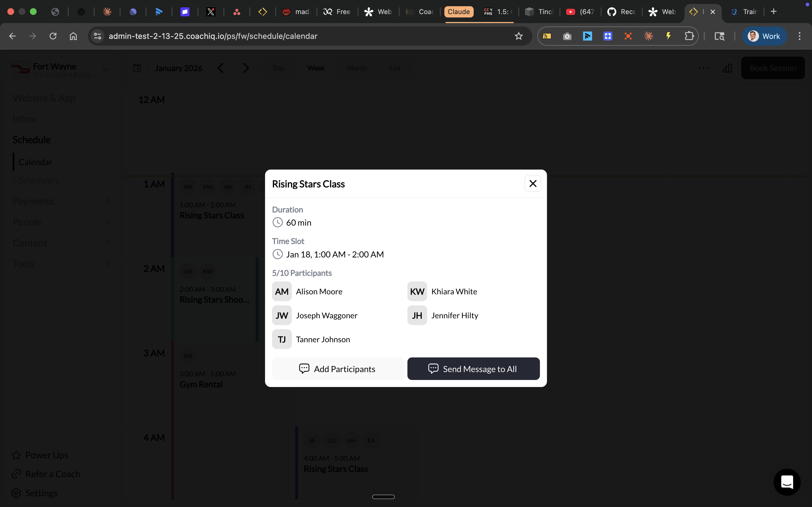
Task: Click the Add Participants button
Action: (x=337, y=368)
